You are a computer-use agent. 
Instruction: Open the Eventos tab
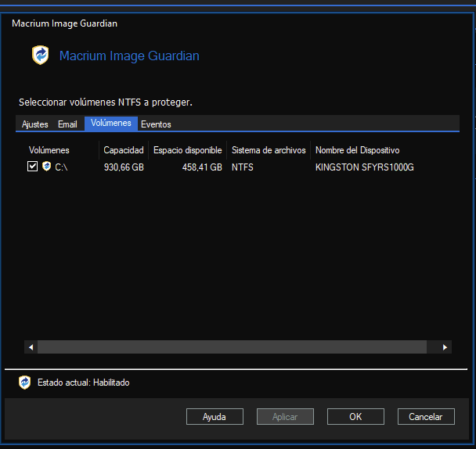coord(156,124)
